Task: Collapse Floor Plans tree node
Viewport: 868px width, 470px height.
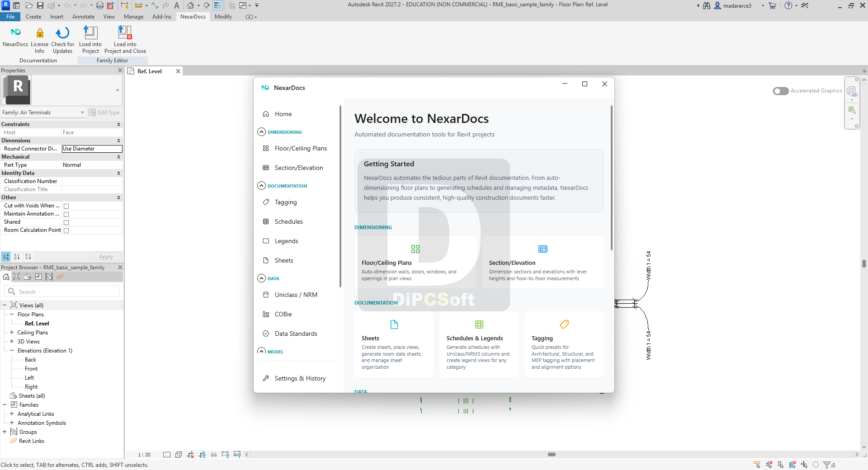Action: [x=12, y=314]
